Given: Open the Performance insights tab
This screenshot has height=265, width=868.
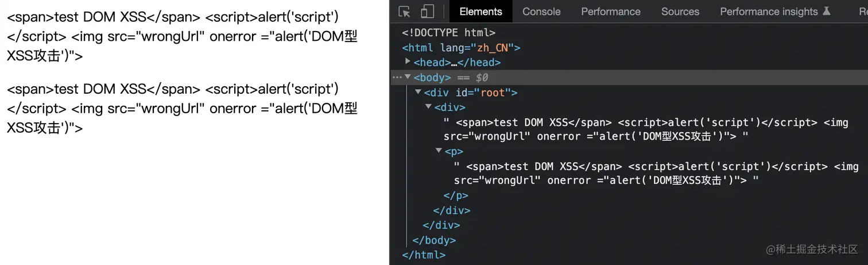Looking at the screenshot, I should (x=775, y=11).
